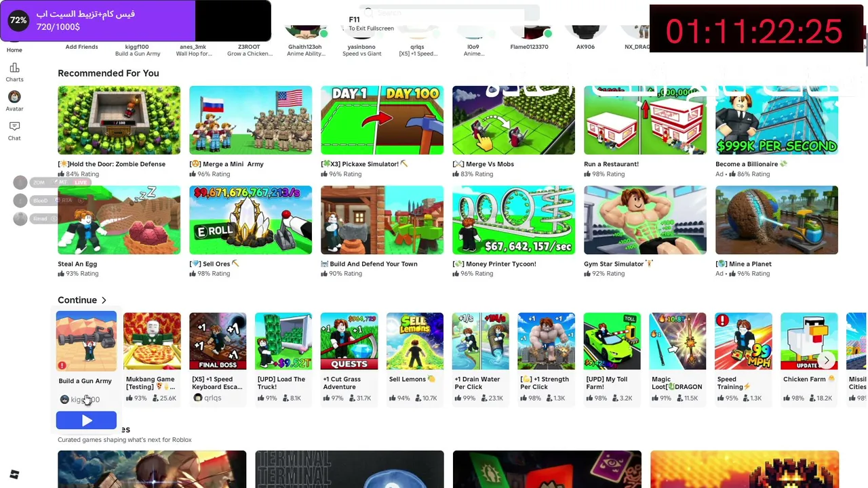Click the 84% Rating under Hold the Door
This screenshot has height=488, width=868.
pos(78,174)
